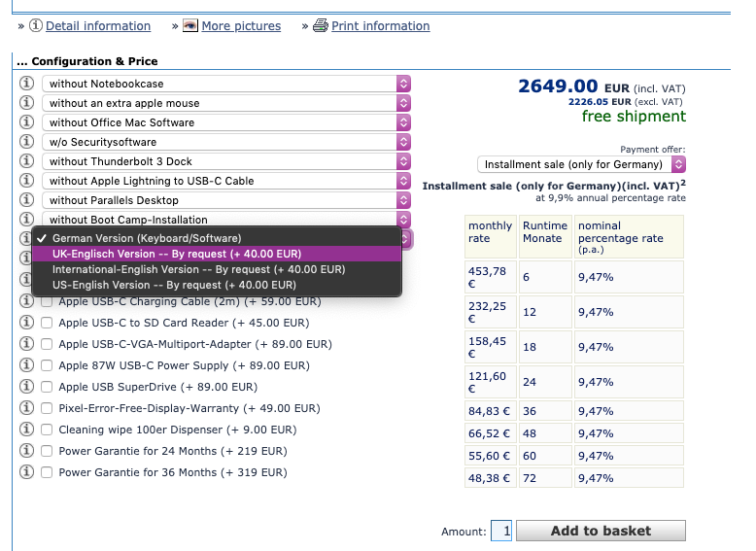Open 'without an extra apple mouse' dropdown
The height and width of the screenshot is (551, 756).
(x=226, y=103)
